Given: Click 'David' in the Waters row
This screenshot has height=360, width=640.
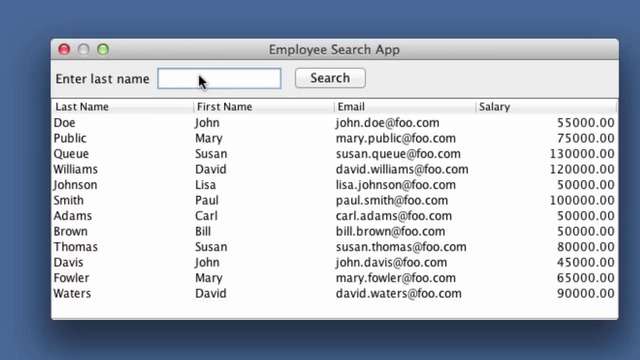Looking at the screenshot, I should (x=211, y=293).
